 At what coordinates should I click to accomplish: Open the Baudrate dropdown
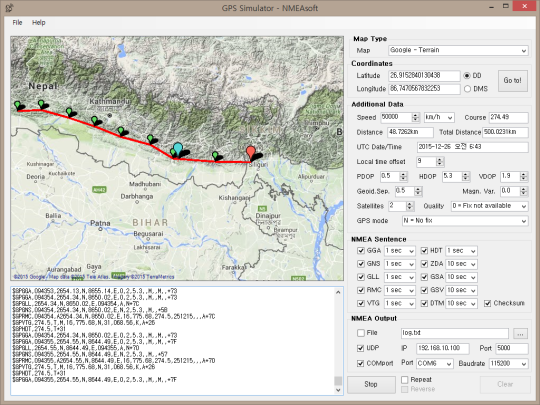509,364
